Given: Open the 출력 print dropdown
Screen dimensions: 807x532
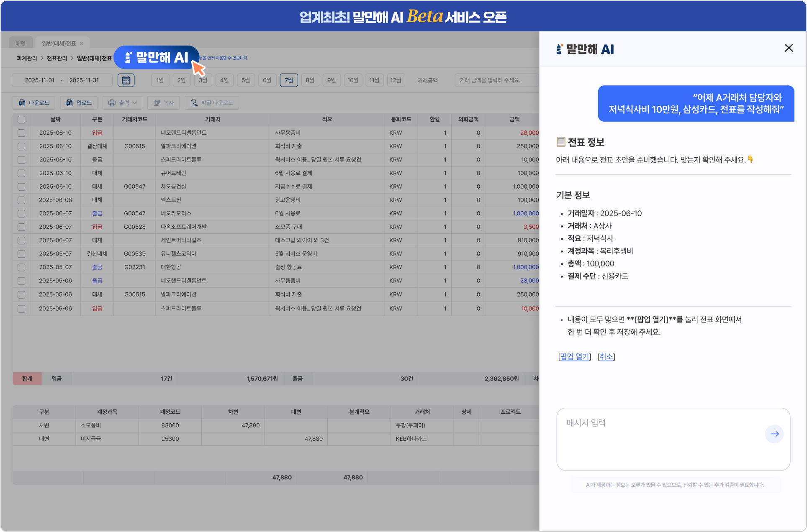Looking at the screenshot, I should [123, 102].
